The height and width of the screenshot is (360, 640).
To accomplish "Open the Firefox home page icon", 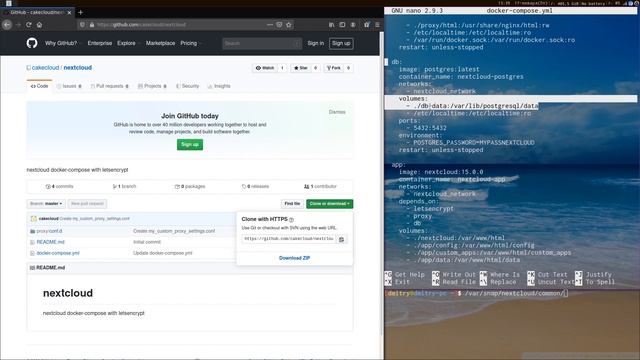I will pos(39,24).
